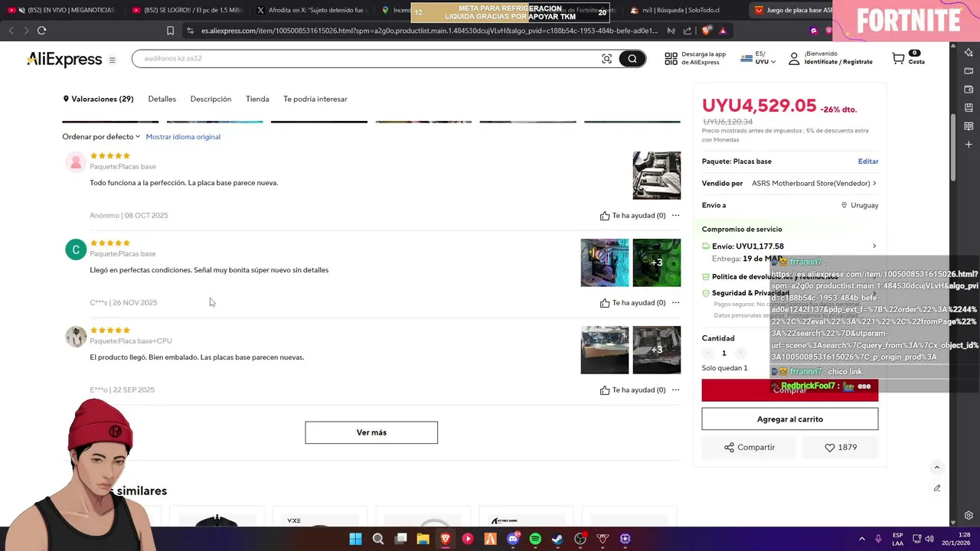The height and width of the screenshot is (551, 980).
Task: Add a sidebar item with plus icon
Action: [969, 144]
